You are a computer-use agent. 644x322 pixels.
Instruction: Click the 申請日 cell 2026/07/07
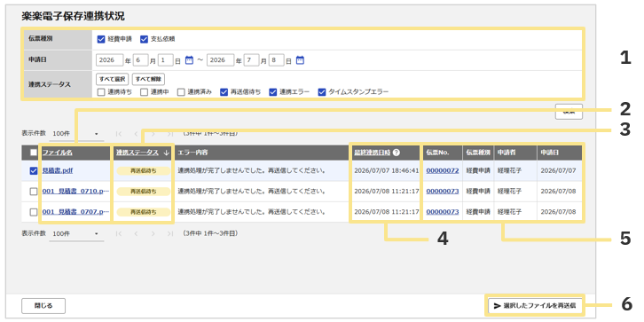coord(558,170)
